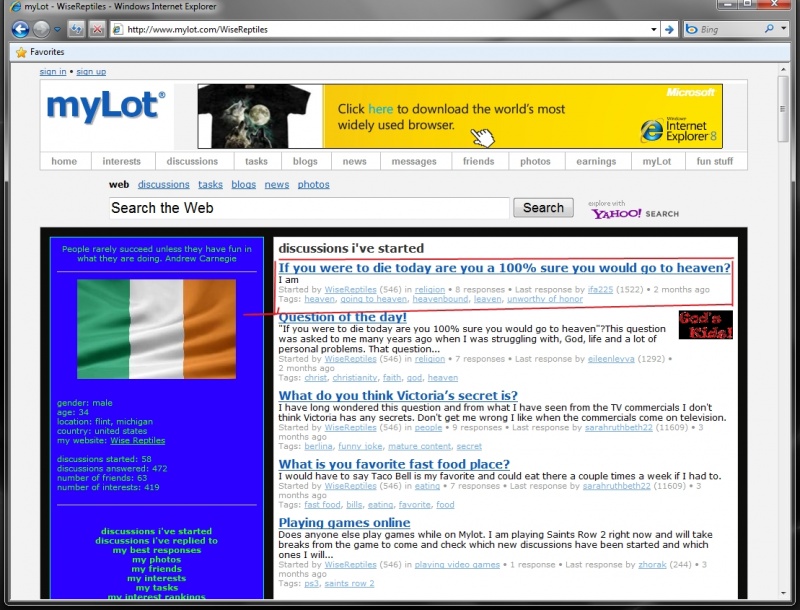The width and height of the screenshot is (800, 610).
Task: Click the browser Back arrow button
Action: pos(20,29)
